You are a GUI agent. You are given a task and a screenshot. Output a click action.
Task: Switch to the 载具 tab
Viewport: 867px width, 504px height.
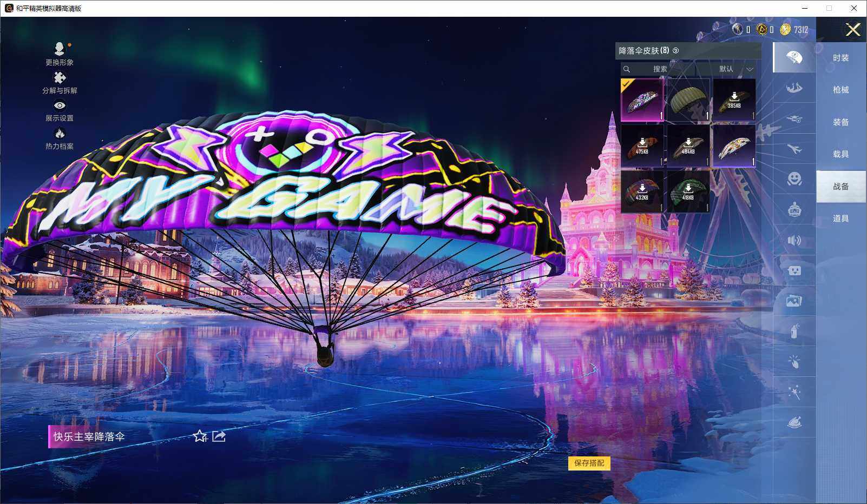(841, 154)
